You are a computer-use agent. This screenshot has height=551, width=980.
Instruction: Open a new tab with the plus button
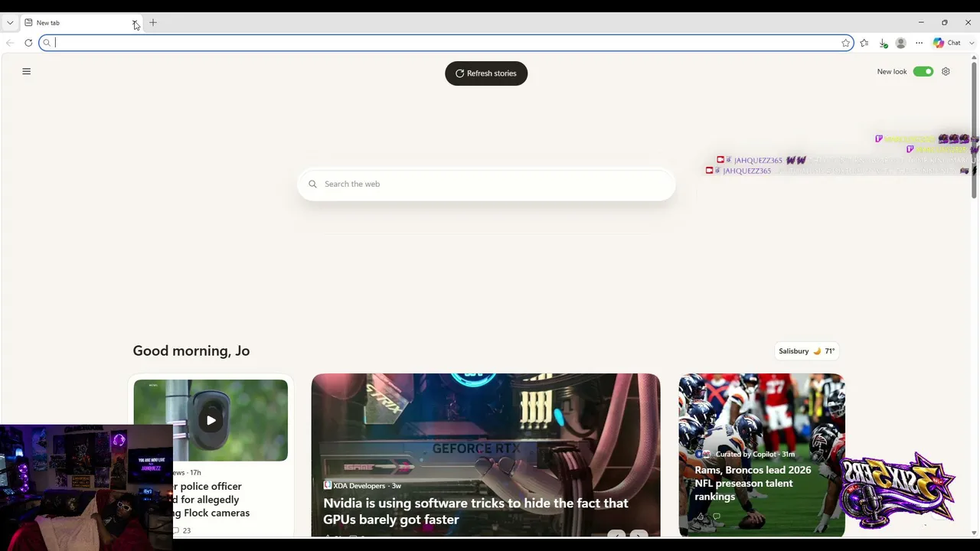click(x=153, y=23)
